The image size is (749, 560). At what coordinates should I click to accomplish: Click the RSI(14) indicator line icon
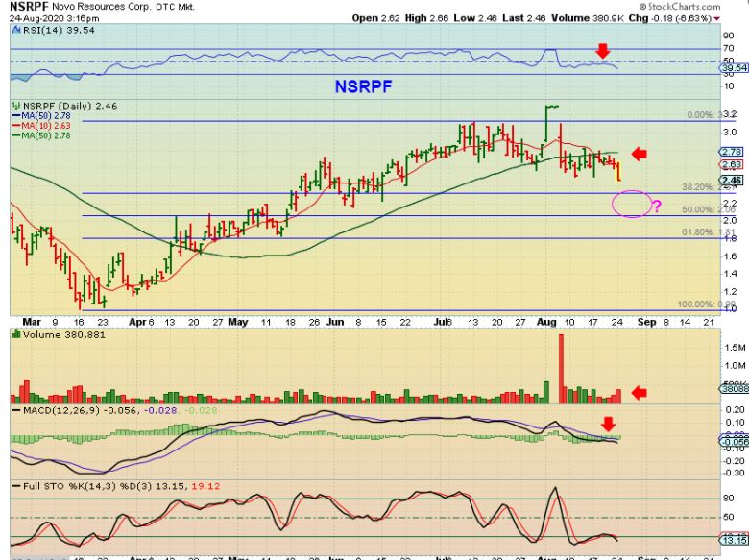16,30
